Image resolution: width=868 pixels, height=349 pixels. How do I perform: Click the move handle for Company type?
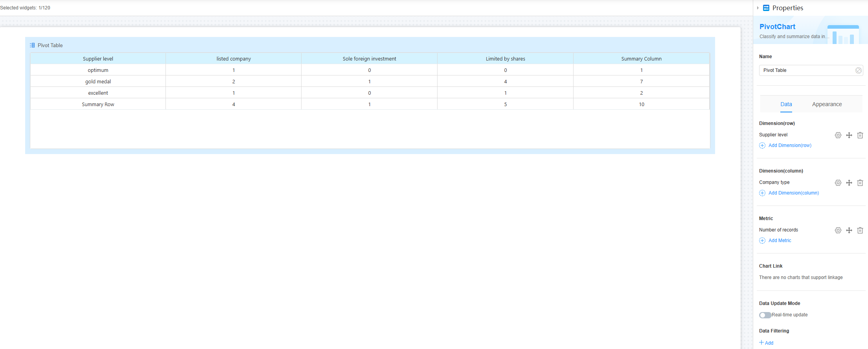click(849, 183)
